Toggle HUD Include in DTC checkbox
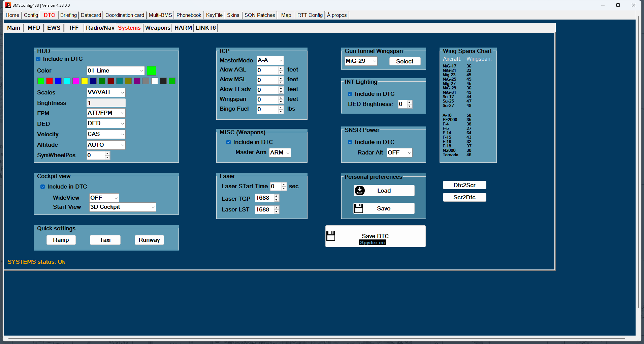Screen dimensions: 644x344 click(x=38, y=59)
